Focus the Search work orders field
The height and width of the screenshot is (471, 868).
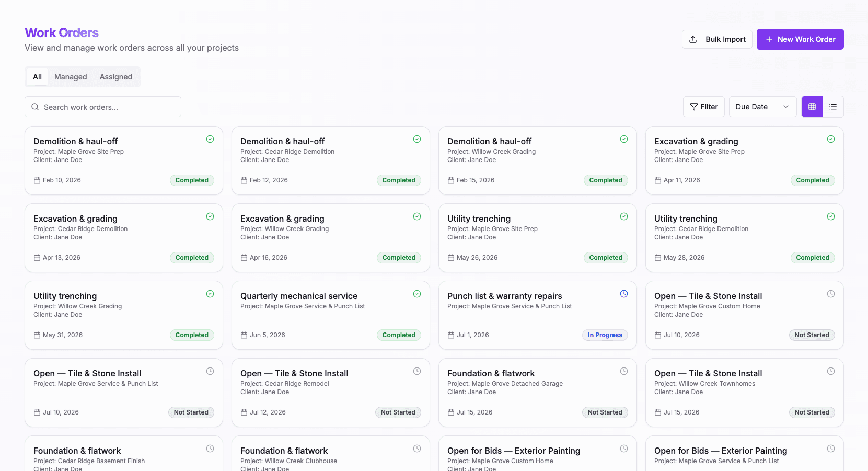[103, 107]
